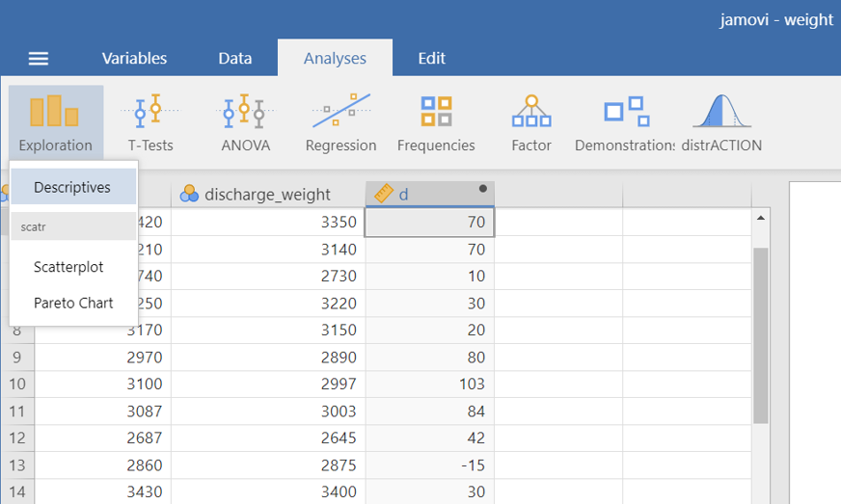
Task: Open the Regression analysis menu
Action: pos(340,121)
